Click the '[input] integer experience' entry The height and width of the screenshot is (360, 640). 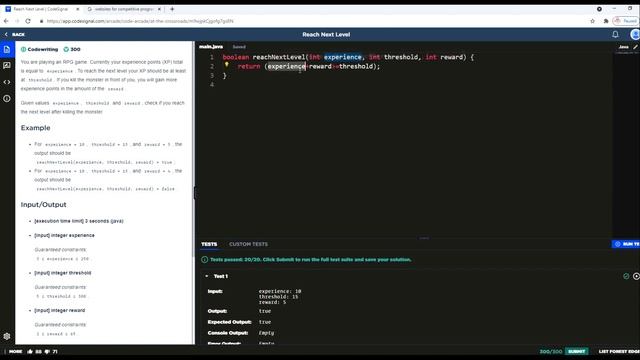pos(64,236)
